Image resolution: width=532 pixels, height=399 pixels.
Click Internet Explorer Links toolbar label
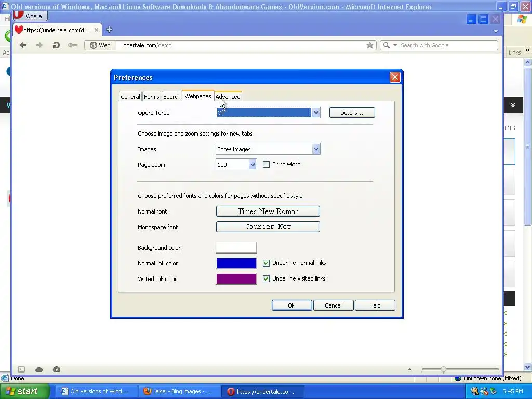[514, 52]
